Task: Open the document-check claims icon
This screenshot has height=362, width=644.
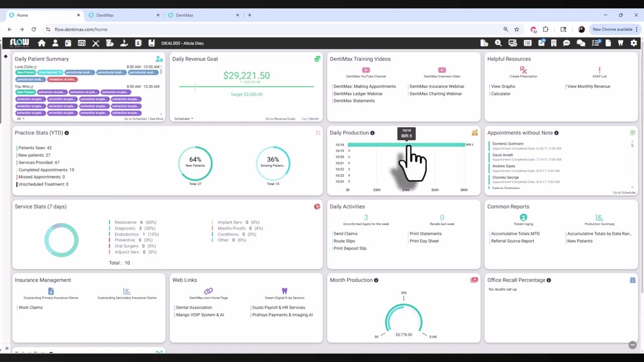Action: coord(484,43)
